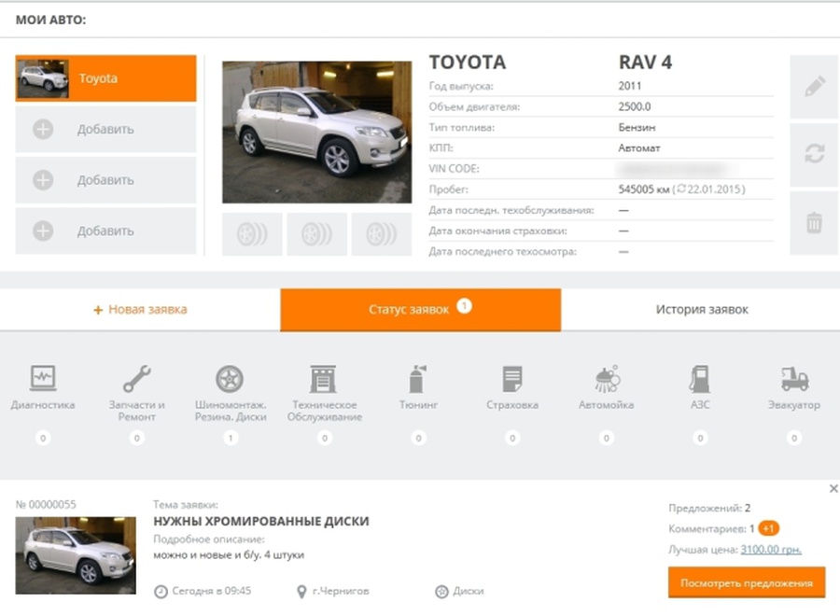Click the refresh arrows icon beside car details
Screen dimensions: 840x616
(x=814, y=154)
